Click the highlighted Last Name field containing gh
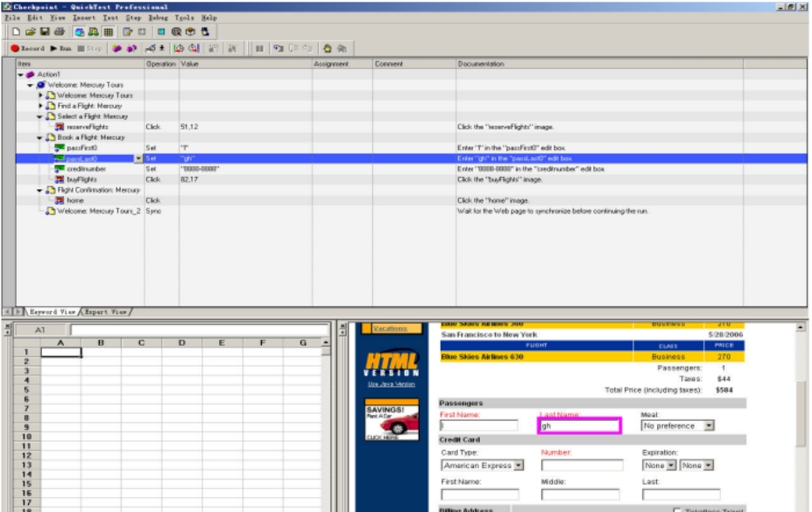The width and height of the screenshot is (812, 512). (580, 425)
